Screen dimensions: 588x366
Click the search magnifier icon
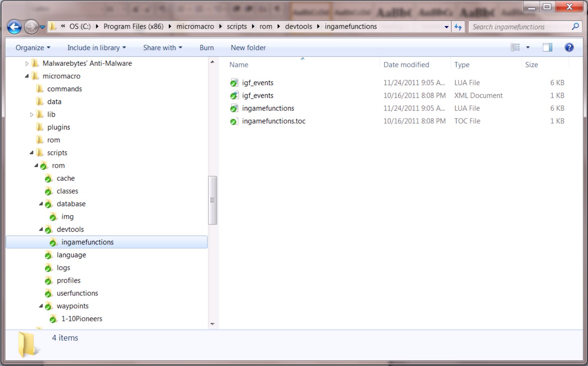575,27
